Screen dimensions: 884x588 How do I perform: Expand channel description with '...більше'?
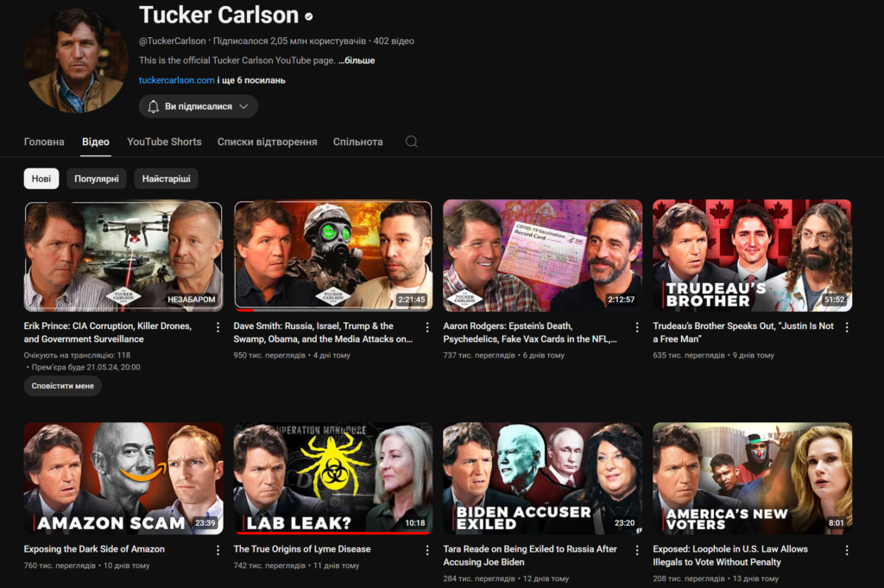tap(357, 60)
